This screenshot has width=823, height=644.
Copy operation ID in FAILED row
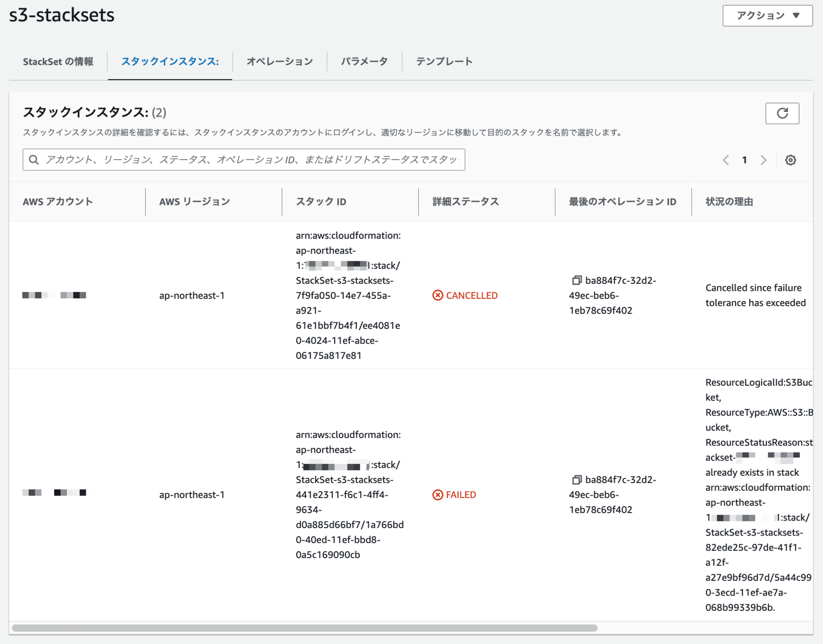click(577, 480)
